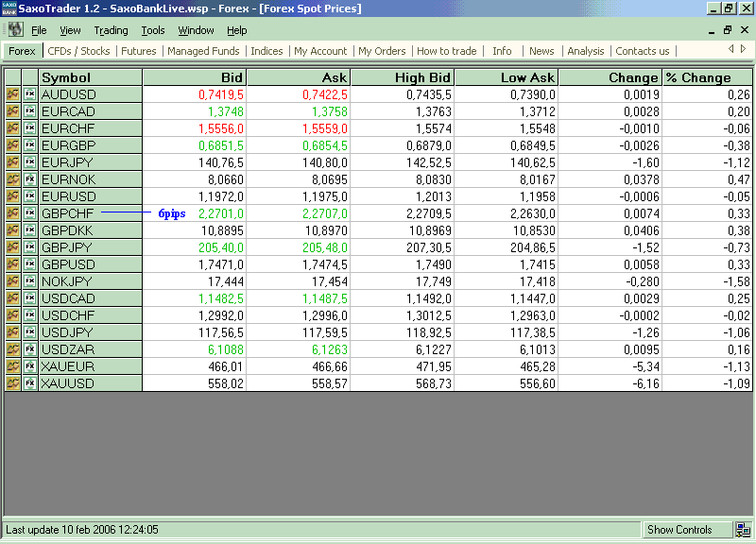Click the High Bid column header

[x=403, y=77]
